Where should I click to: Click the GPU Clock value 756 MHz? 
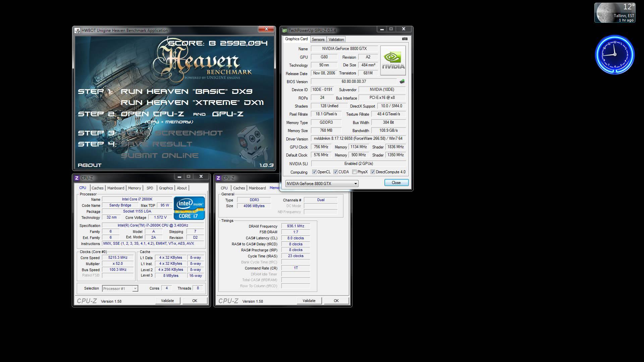click(321, 147)
